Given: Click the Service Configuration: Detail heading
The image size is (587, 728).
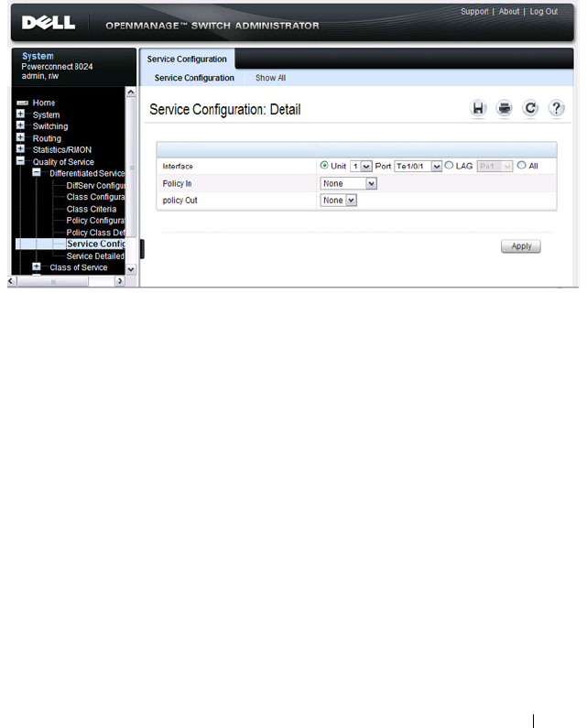Looking at the screenshot, I should [224, 110].
